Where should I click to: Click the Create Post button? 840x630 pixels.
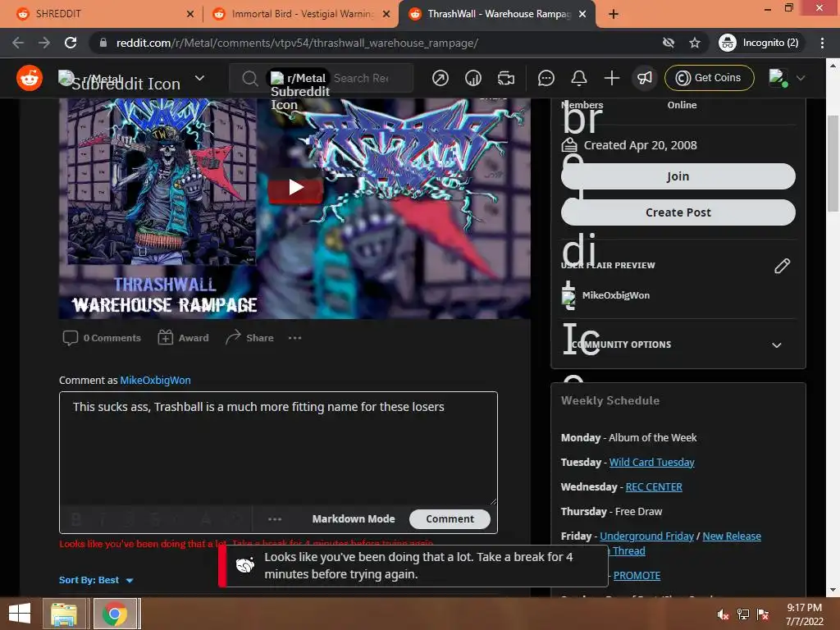[678, 212]
